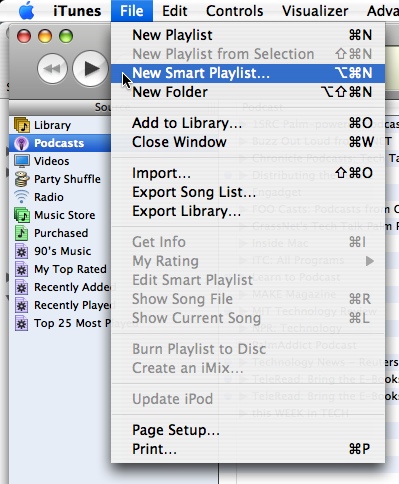The height and width of the screenshot is (484, 399).
Task: Click the Podcasts source icon
Action: 22,143
